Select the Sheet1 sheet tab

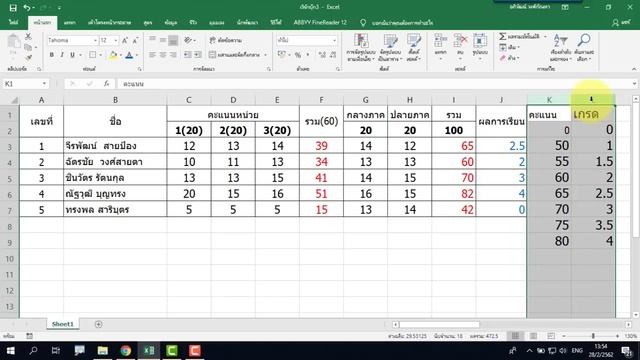tap(62, 324)
